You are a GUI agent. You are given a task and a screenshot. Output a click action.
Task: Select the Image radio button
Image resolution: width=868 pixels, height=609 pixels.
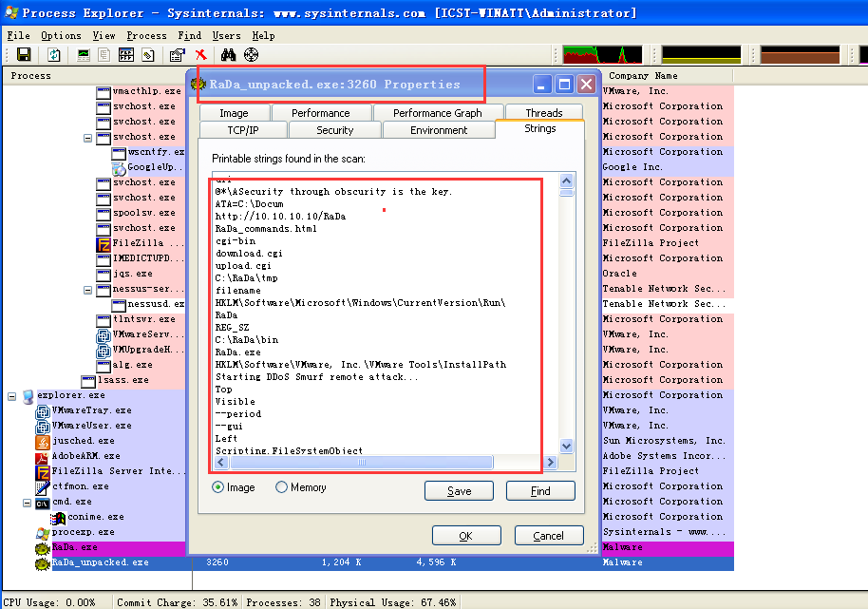218,487
